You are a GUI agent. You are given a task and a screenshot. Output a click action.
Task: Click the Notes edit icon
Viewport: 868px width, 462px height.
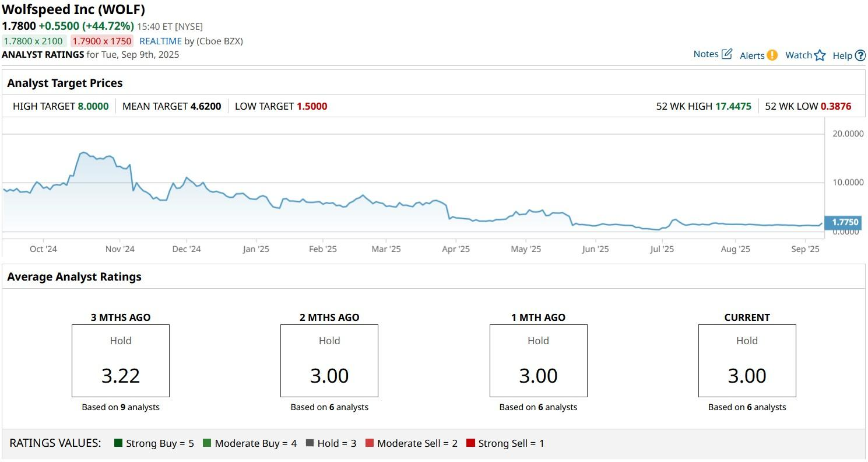click(x=727, y=52)
